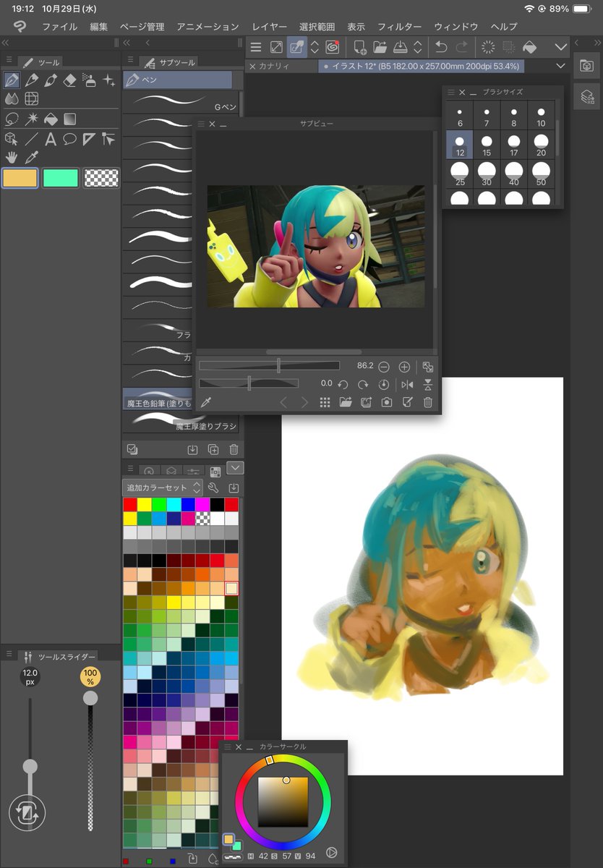
Task: Open the tool palette hamburger menu
Action: [x=9, y=60]
